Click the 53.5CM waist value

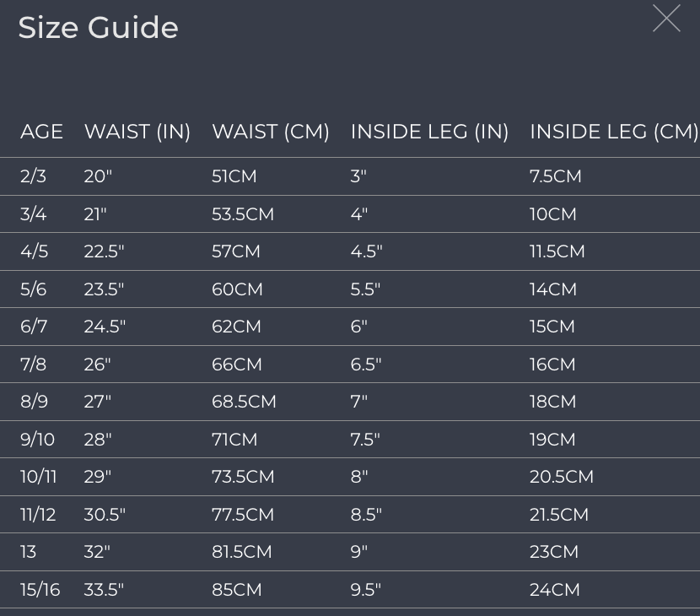point(243,214)
